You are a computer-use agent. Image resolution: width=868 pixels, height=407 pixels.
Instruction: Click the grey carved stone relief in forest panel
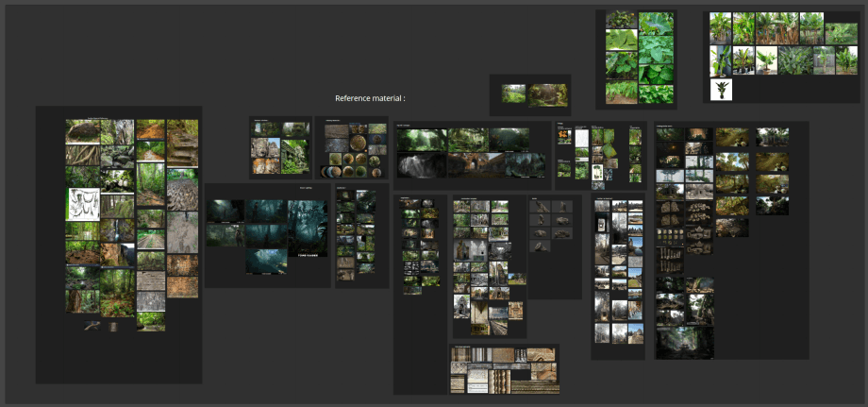(151, 301)
